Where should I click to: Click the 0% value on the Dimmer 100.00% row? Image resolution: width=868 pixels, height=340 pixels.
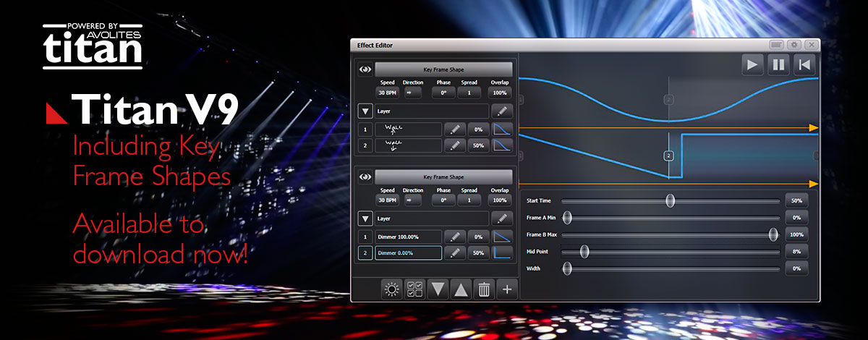click(x=479, y=237)
